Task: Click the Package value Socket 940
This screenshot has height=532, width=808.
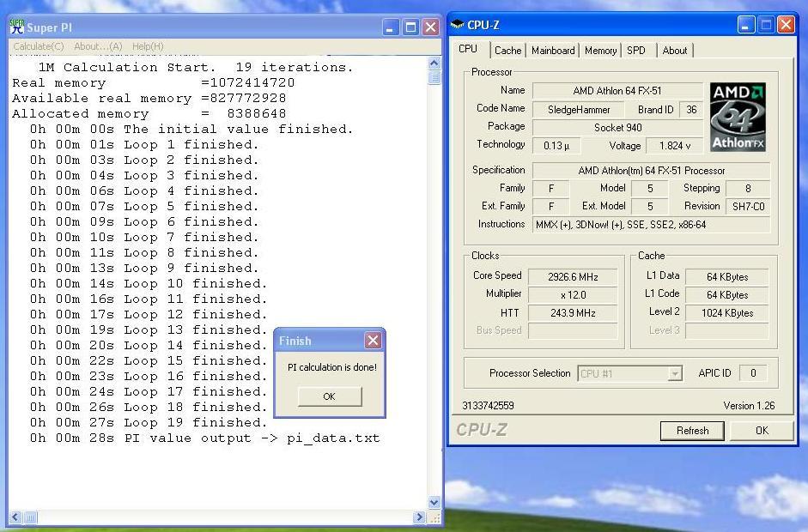Action: (617, 128)
